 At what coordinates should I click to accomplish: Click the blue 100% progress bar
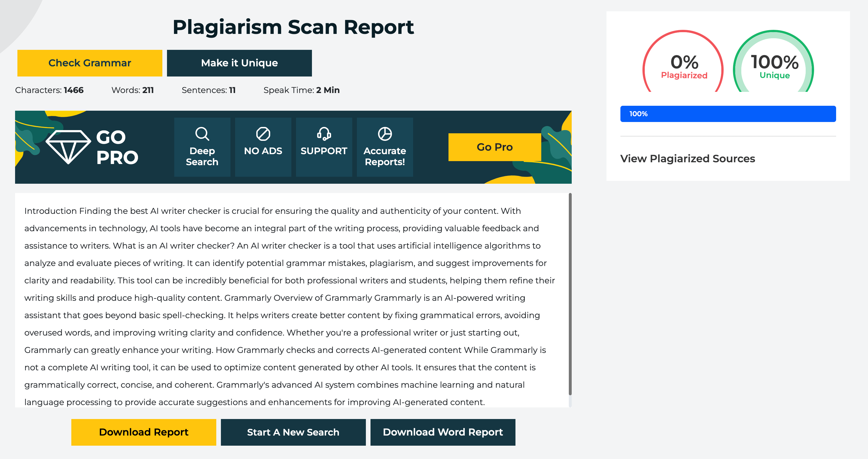[x=728, y=114]
